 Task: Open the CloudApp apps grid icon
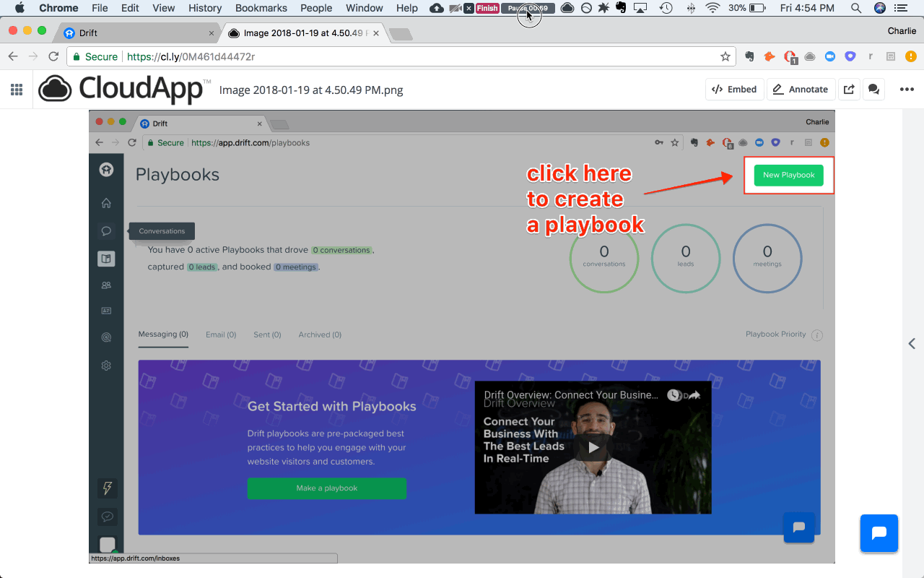(x=16, y=90)
